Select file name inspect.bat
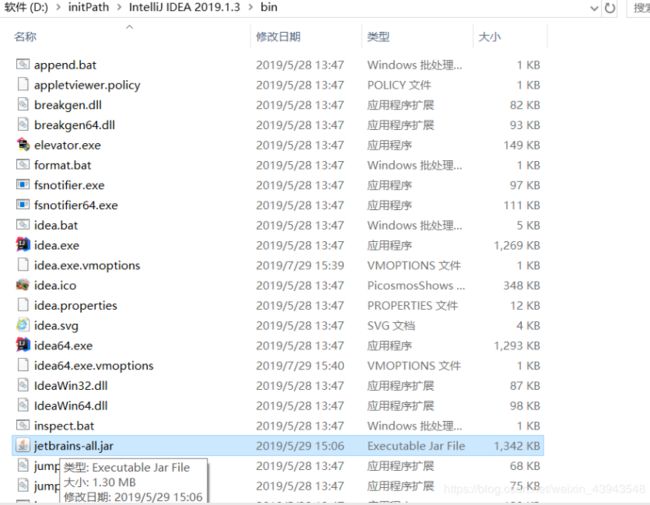 click(64, 426)
